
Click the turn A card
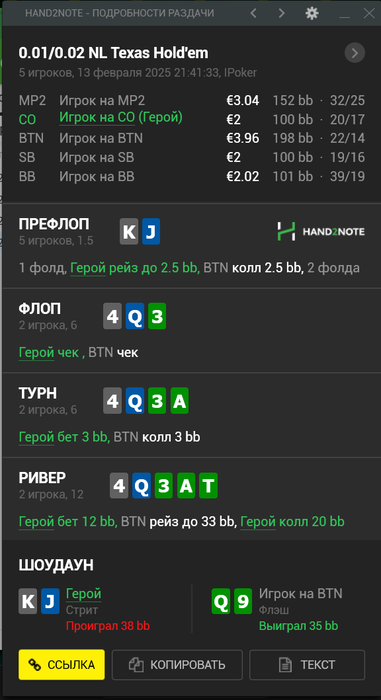click(179, 401)
